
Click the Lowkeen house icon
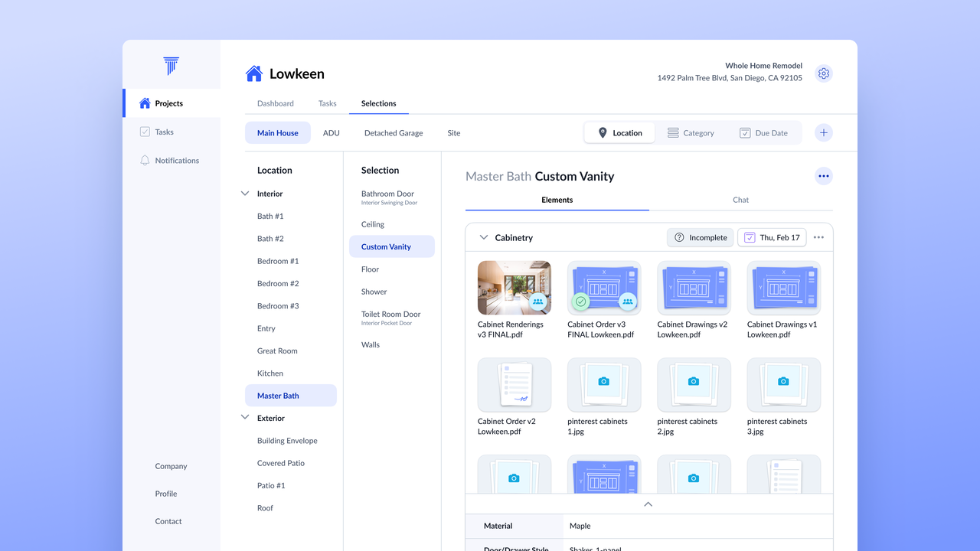tap(253, 73)
